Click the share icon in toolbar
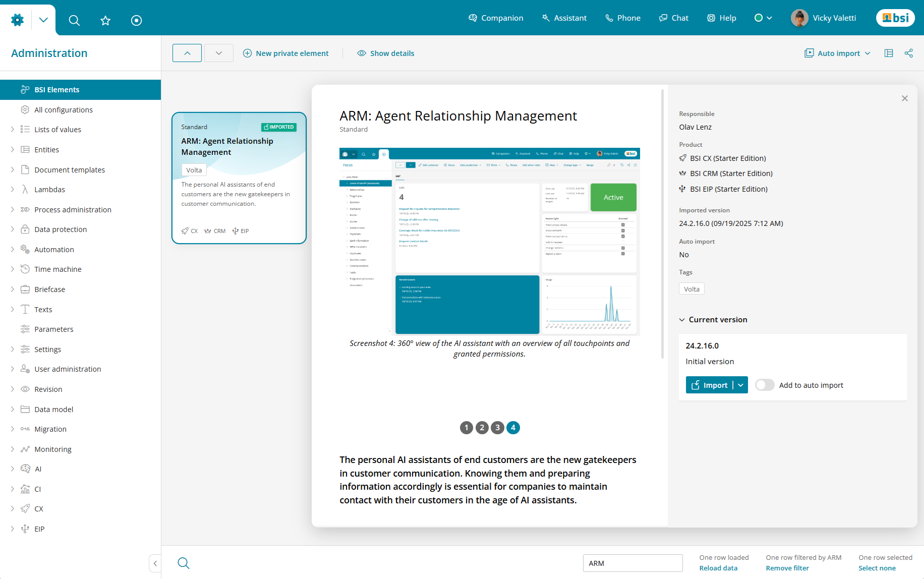 (x=909, y=53)
